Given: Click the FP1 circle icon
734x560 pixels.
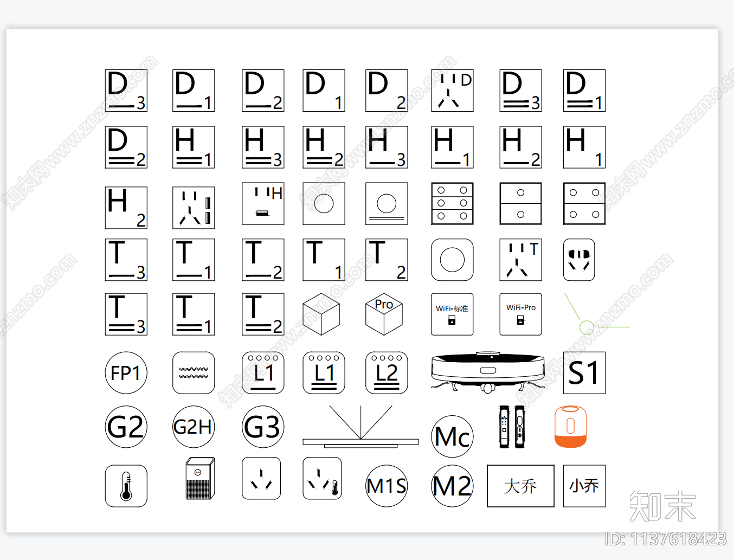Looking at the screenshot, I should pyautogui.click(x=126, y=373).
